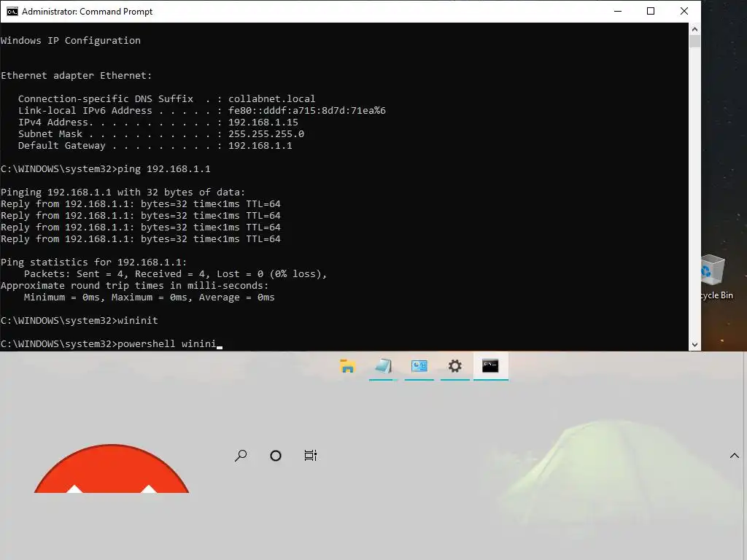Screen dimensions: 747x560
Task: Maximize the Command Prompt window
Action: (651, 12)
